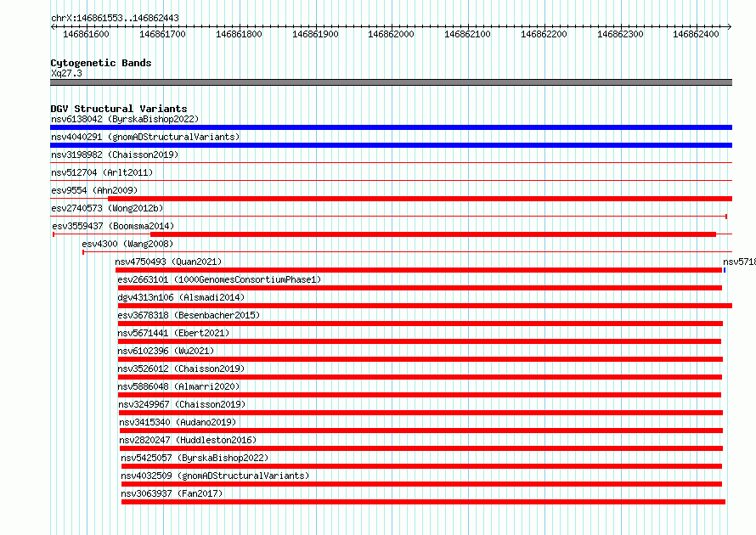The width and height of the screenshot is (756, 535).
Task: Click ruler position 146861600
Action: 87,34
